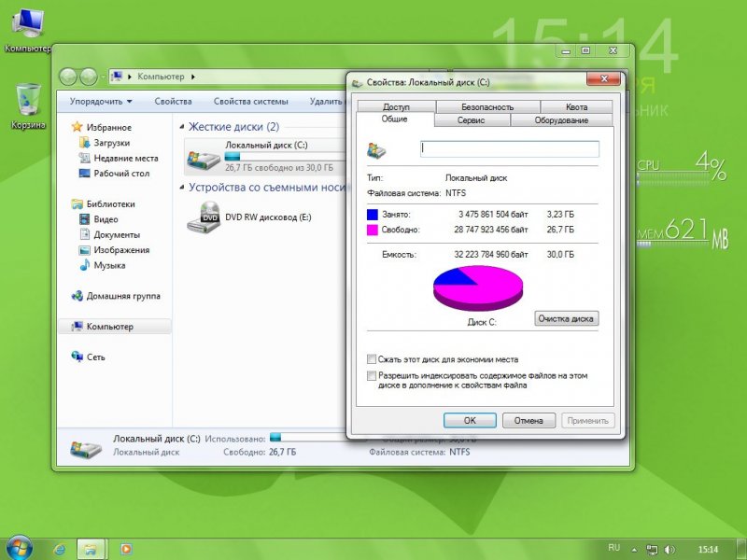Select Загрузки in the navigation pane
The width and height of the screenshot is (747, 560).
(111, 143)
